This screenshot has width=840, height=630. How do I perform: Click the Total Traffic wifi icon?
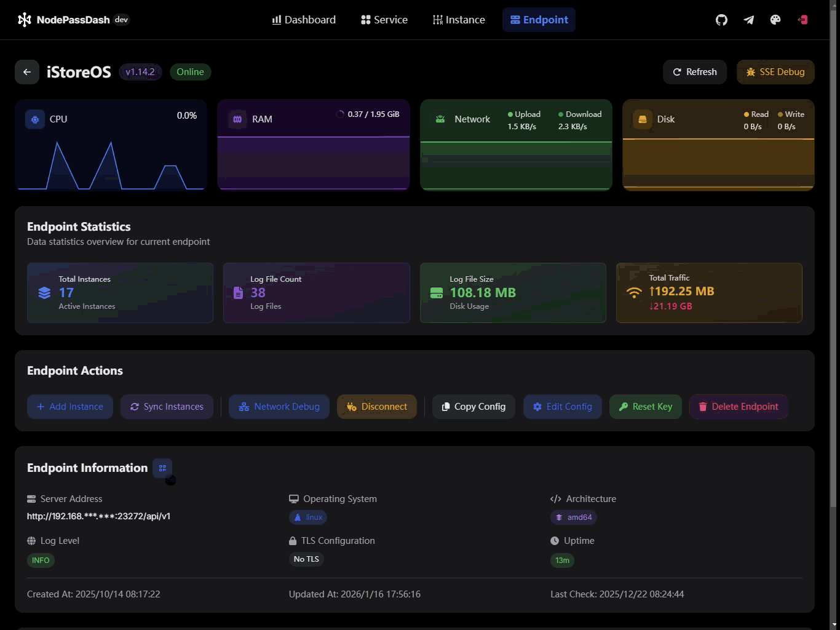[x=634, y=292]
